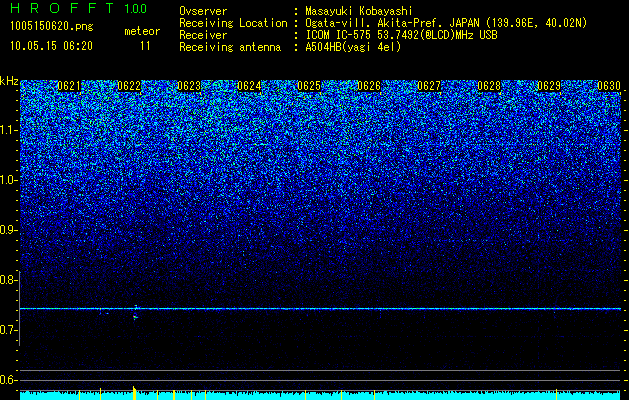The width and height of the screenshot is (629, 400).
Task: Click the HROFFT 1.0.0 title text
Action: [x=79, y=8]
